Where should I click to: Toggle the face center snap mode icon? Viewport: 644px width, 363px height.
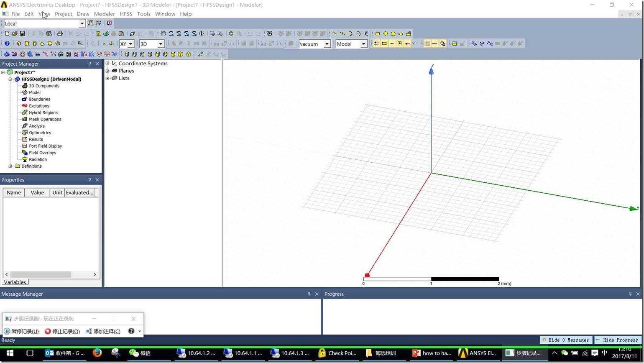tap(400, 43)
